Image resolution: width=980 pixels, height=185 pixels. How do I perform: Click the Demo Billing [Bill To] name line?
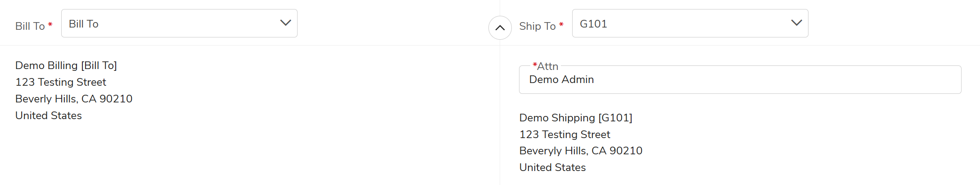coord(66,65)
